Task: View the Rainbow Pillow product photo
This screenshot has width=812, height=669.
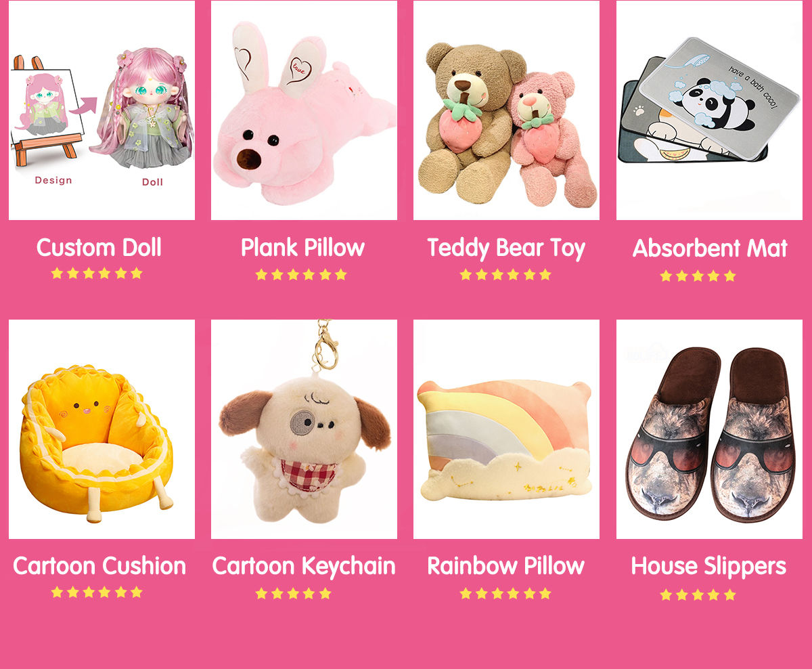Action: pos(506,429)
